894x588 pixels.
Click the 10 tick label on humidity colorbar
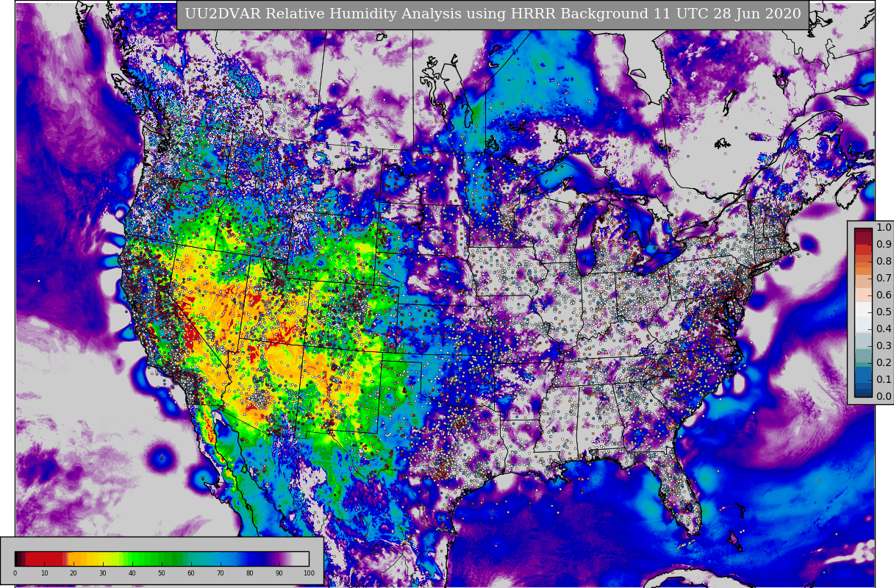(x=44, y=573)
